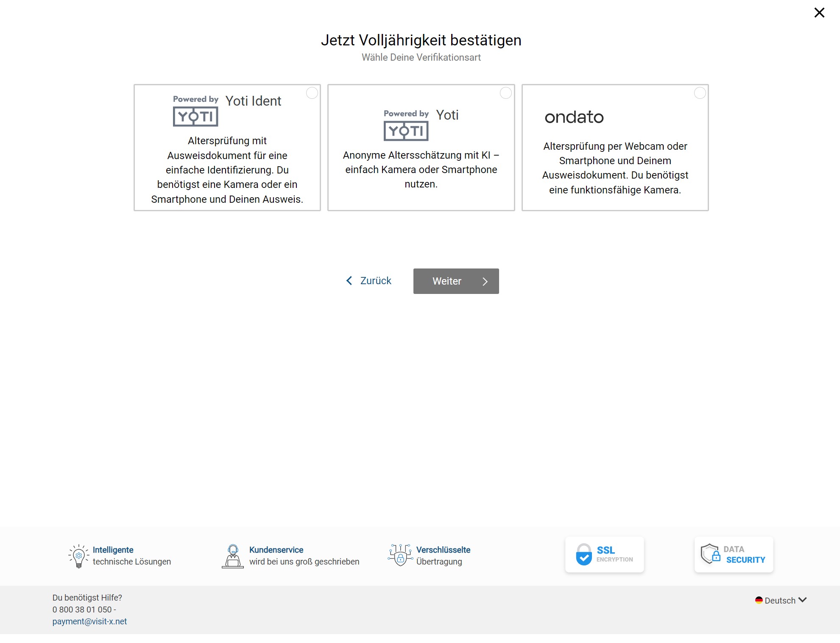Click the Data Security shield badge
The image size is (840, 643).
pos(734,555)
